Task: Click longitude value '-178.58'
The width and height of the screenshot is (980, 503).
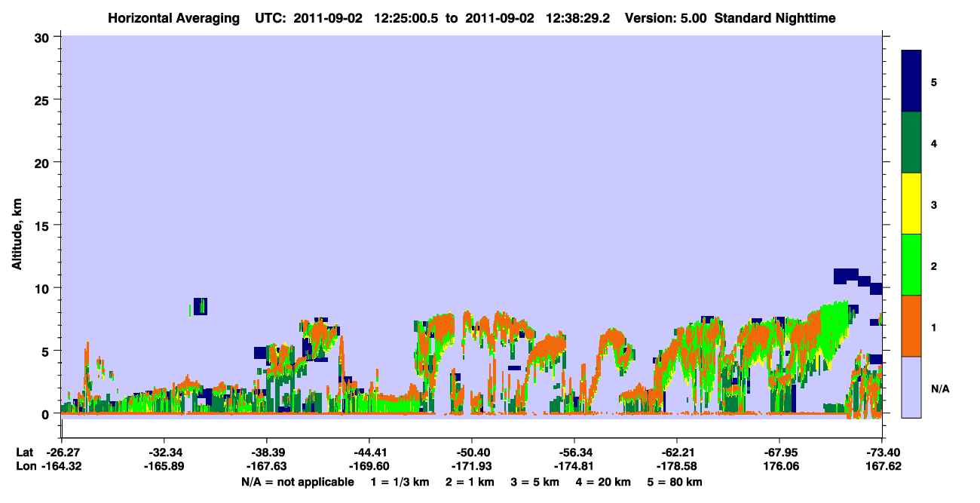Action: 676,466
